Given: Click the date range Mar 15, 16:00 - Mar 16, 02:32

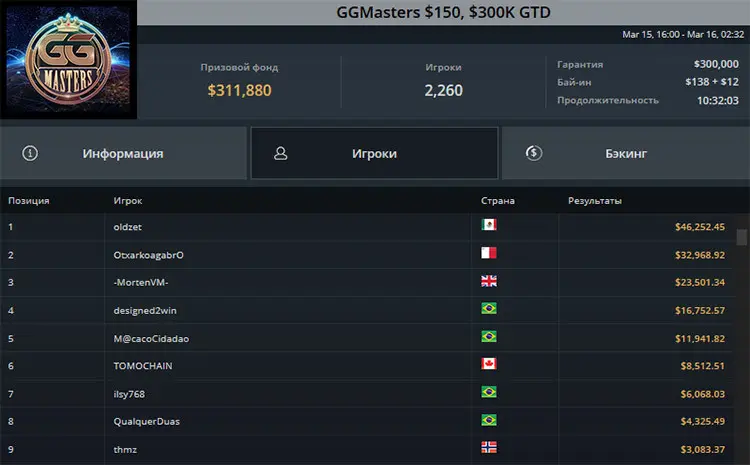Looking at the screenshot, I should (683, 34).
